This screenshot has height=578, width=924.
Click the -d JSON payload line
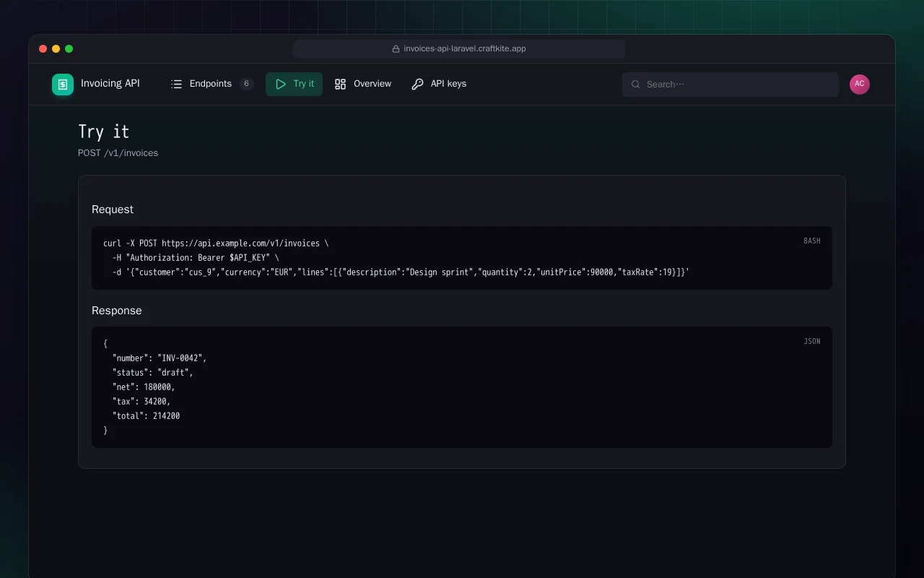coord(401,272)
